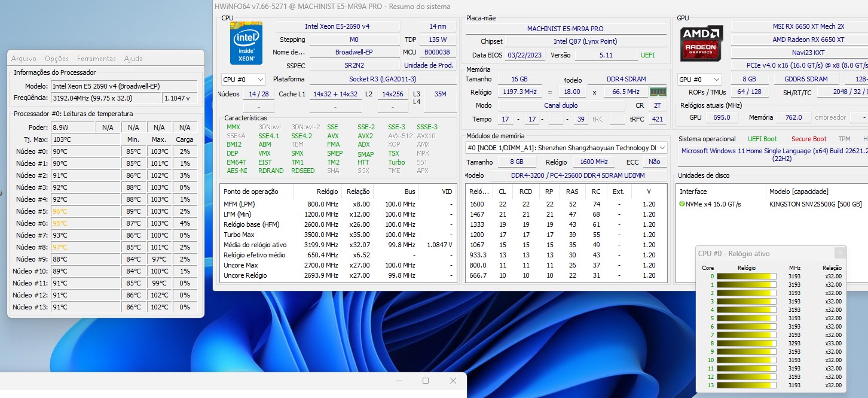The width and height of the screenshot is (868, 398).
Task: Click the Canal duplo memory mode field
Action: coord(561,105)
